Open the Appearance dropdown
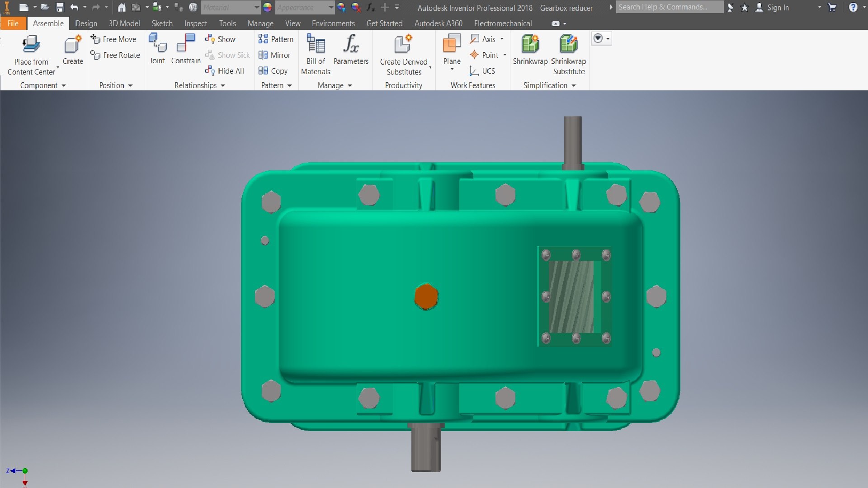Screen dimensions: 868x488 [x=305, y=7]
